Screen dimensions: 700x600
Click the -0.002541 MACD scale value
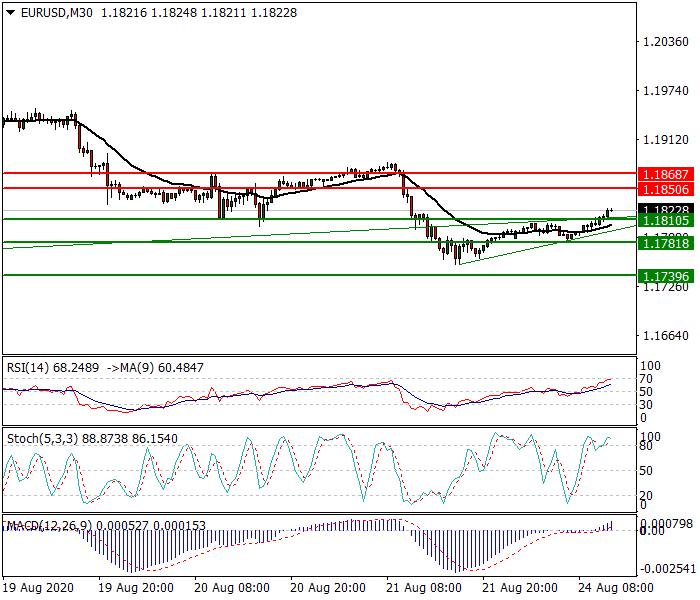667,569
